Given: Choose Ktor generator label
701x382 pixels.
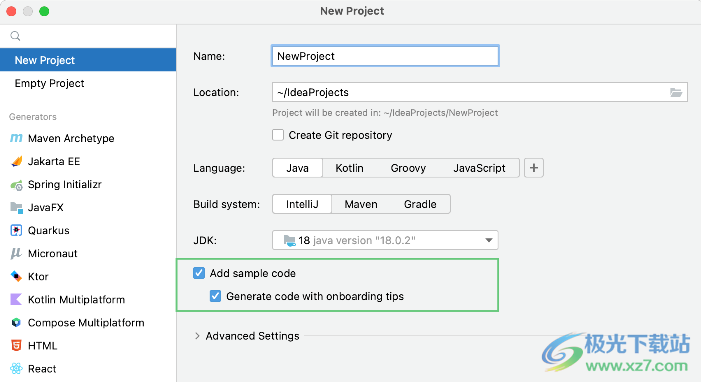Looking at the screenshot, I should 38,276.
